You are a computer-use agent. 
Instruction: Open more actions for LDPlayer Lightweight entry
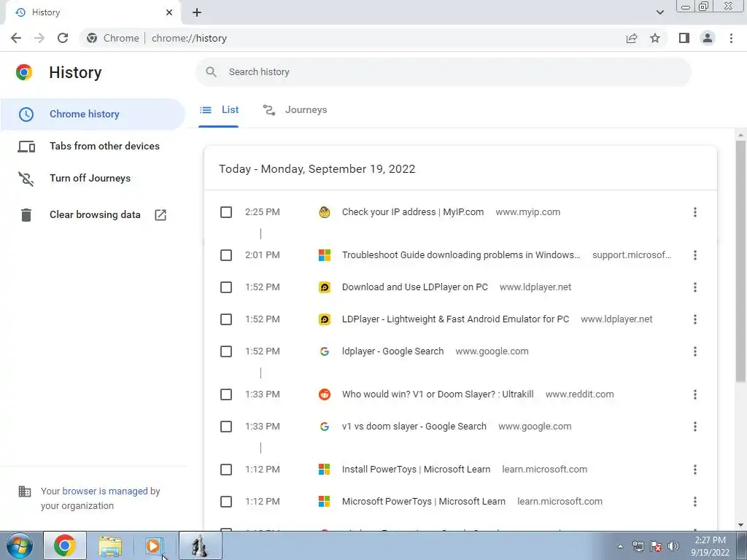coord(695,319)
